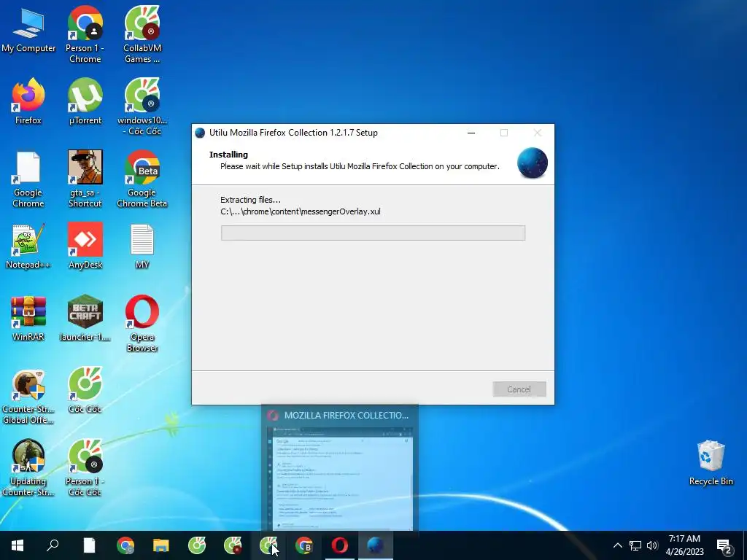Launch AnyDesk from the desktop

(85, 246)
